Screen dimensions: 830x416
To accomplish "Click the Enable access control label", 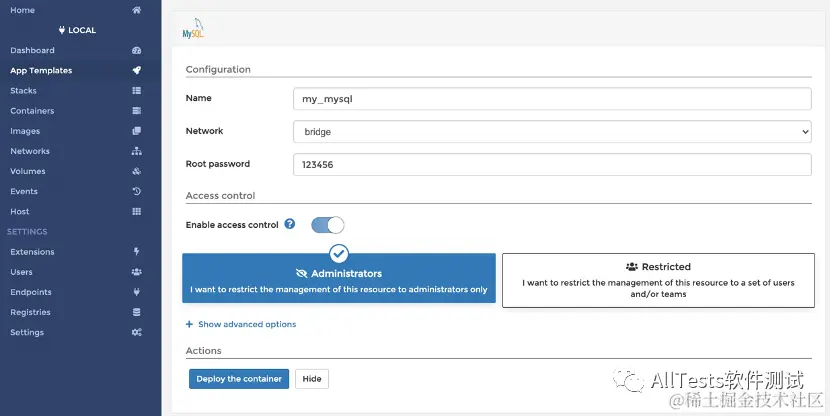I will tap(232, 224).
